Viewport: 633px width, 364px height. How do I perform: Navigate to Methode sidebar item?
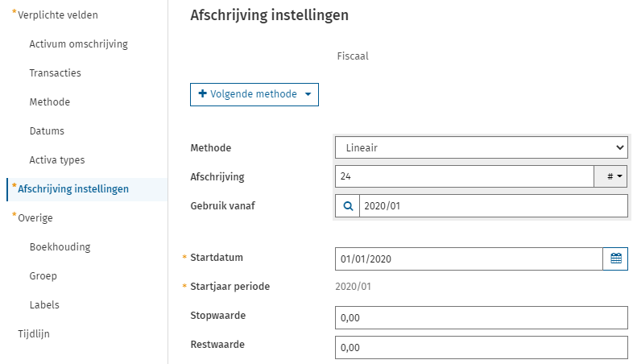pyautogui.click(x=49, y=102)
